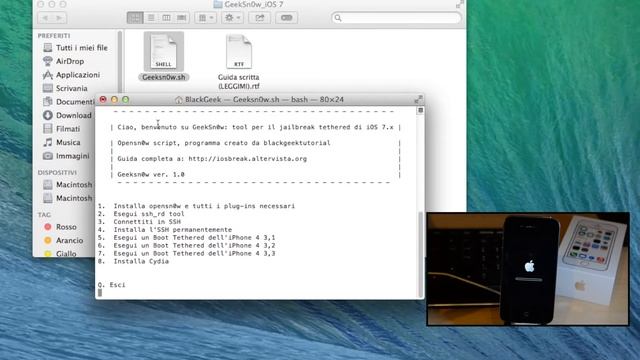Viewport: 640px width, 360px height.
Task: Click the 'Boot Tethered dell'iPhone 4 3,2' line
Action: coord(187,246)
